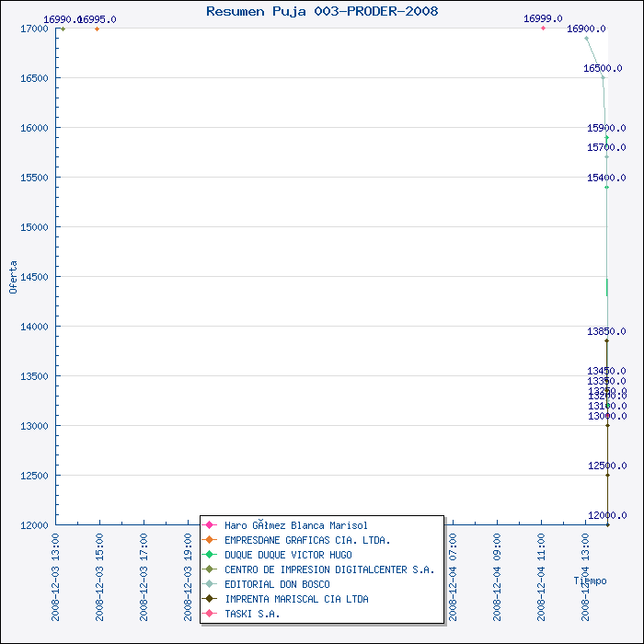
Task: Click the EMPRESDANE GRAFICAS legend diamond marker
Action: click(x=211, y=540)
